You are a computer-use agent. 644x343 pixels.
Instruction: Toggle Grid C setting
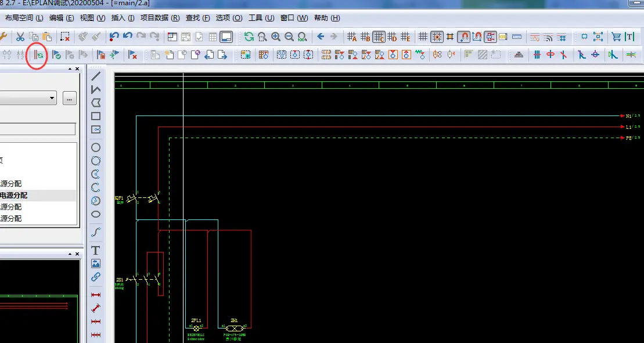379,37
